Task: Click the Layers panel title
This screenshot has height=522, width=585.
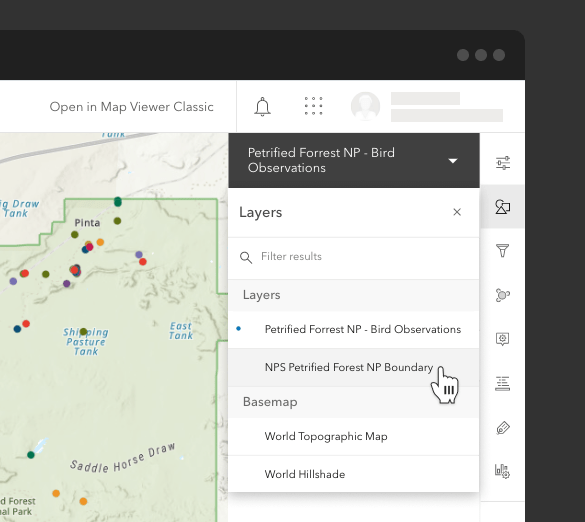Action: (260, 212)
